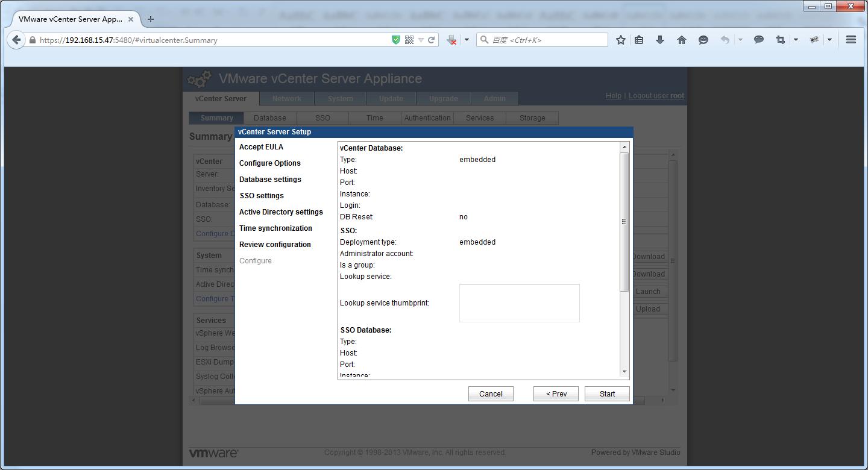This screenshot has width=868, height=470.
Task: Click the browser back arrow button
Action: tap(16, 40)
